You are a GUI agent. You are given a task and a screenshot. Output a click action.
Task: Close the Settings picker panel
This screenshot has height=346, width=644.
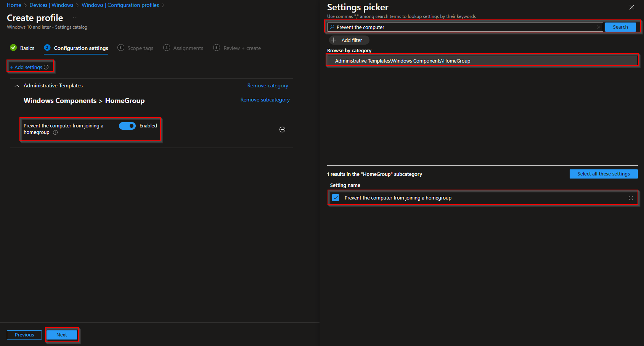tap(632, 7)
